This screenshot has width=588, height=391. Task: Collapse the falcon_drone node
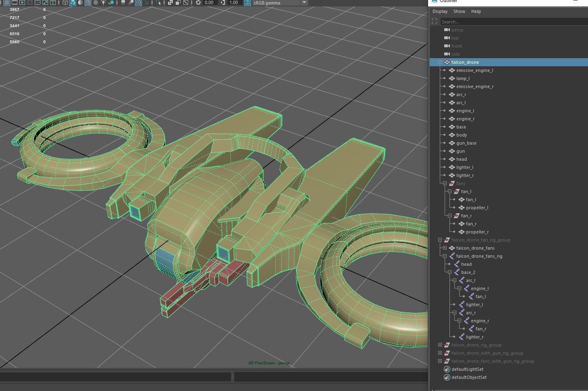440,62
